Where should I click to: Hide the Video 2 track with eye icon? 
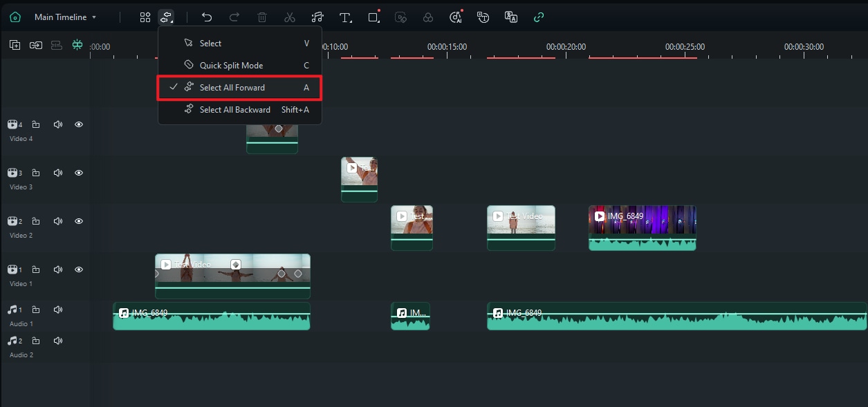(79, 222)
